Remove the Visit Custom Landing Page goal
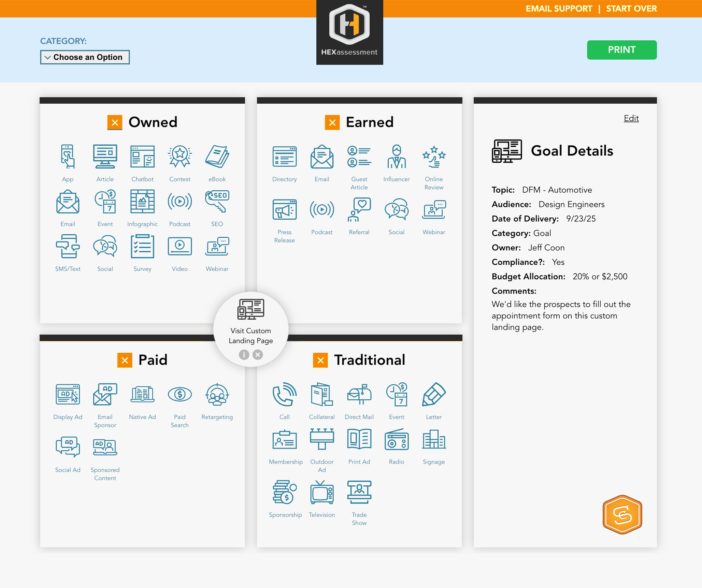The image size is (702, 588). click(258, 355)
